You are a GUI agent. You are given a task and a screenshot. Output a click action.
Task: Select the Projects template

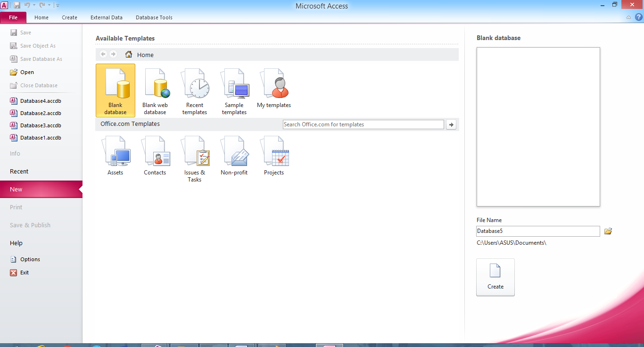click(x=274, y=156)
